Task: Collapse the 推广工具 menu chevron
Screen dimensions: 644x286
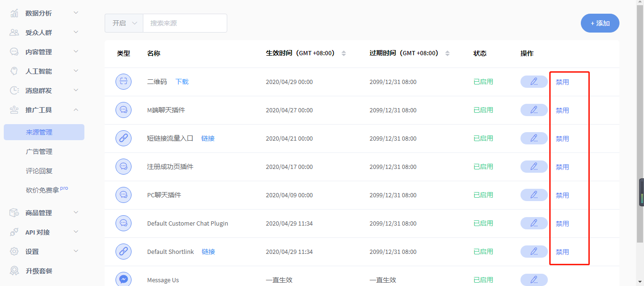Action: [76, 109]
